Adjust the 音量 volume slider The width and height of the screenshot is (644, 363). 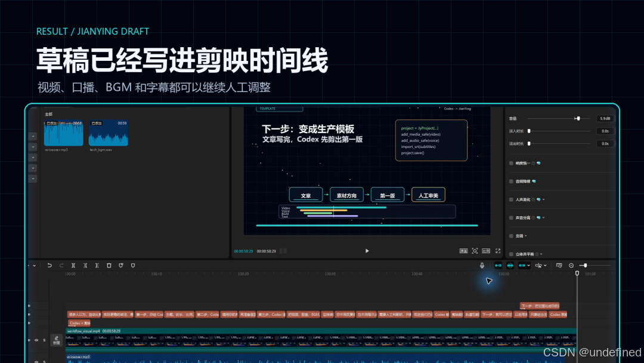[559, 118]
